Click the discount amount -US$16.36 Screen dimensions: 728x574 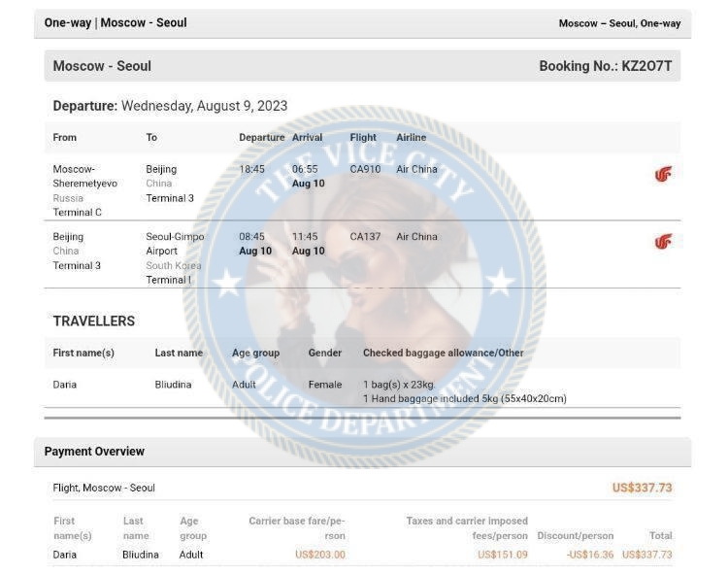(589, 555)
